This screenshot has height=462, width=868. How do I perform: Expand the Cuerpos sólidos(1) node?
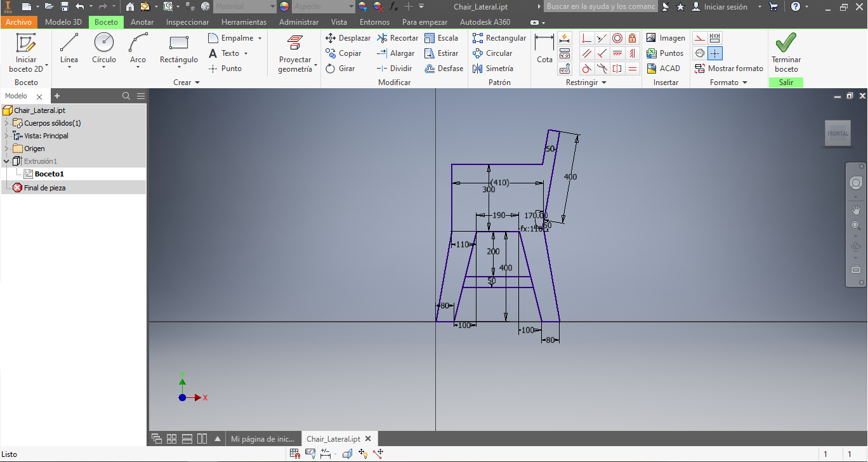tap(7, 123)
